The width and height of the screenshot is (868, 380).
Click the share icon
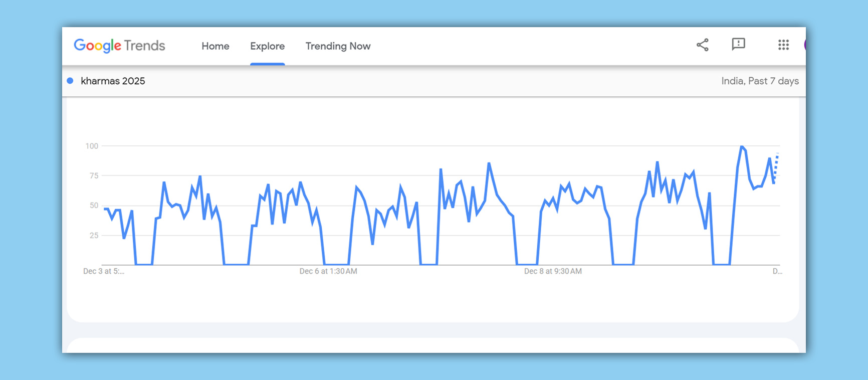(x=703, y=45)
